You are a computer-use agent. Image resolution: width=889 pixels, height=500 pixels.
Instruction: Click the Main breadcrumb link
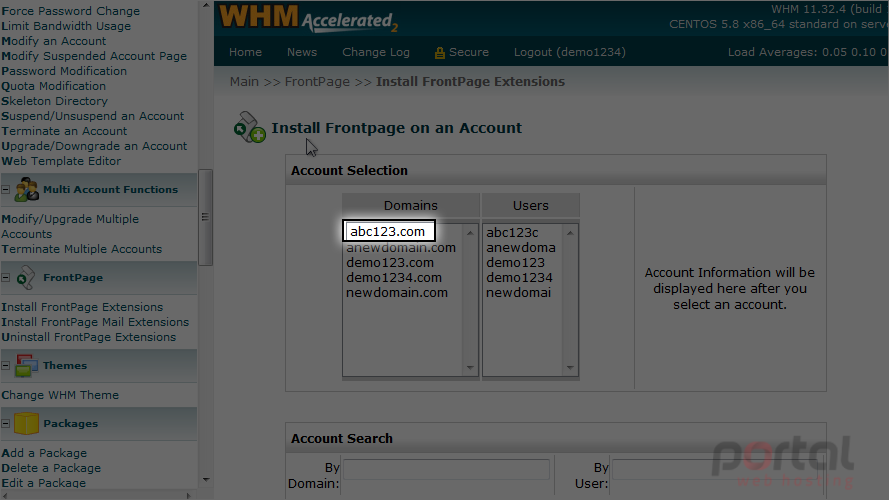(x=244, y=82)
